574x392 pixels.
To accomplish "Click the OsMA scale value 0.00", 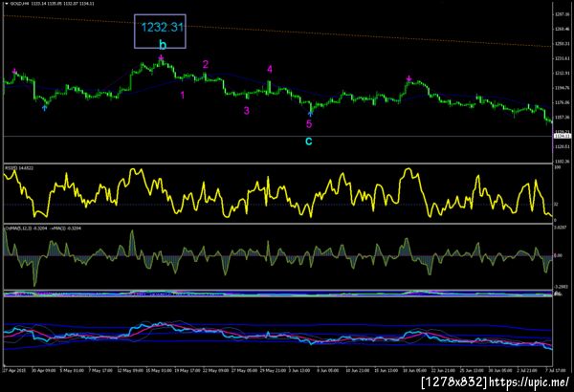I will pos(558,255).
